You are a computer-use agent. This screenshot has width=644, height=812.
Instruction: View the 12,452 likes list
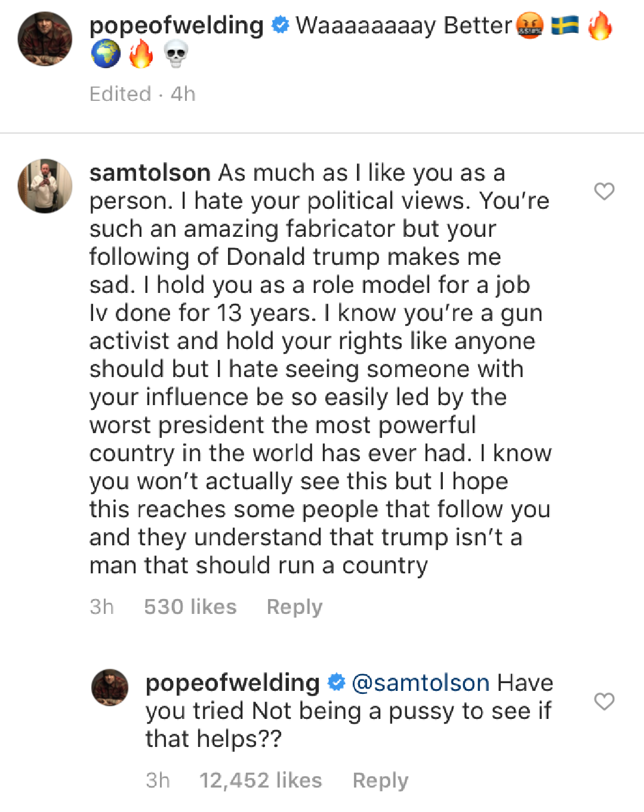(x=260, y=780)
